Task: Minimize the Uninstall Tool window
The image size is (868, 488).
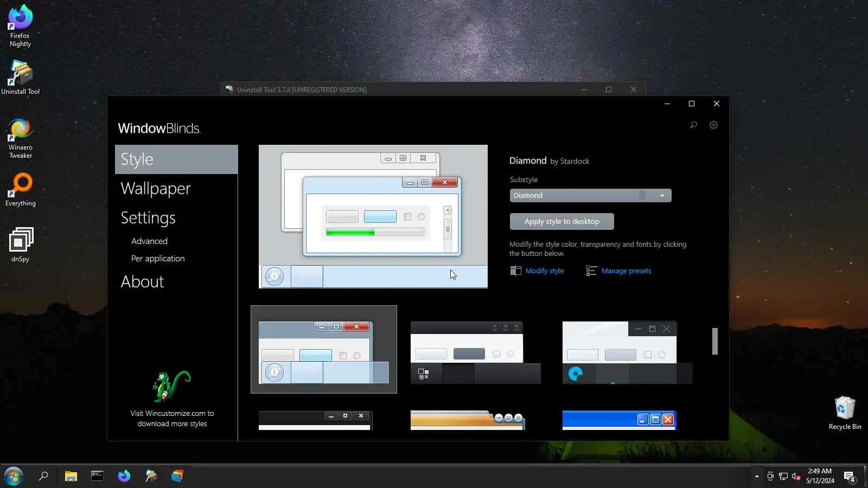Action: (x=584, y=89)
